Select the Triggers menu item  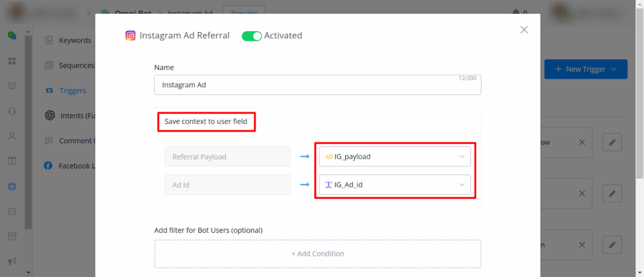point(72,90)
